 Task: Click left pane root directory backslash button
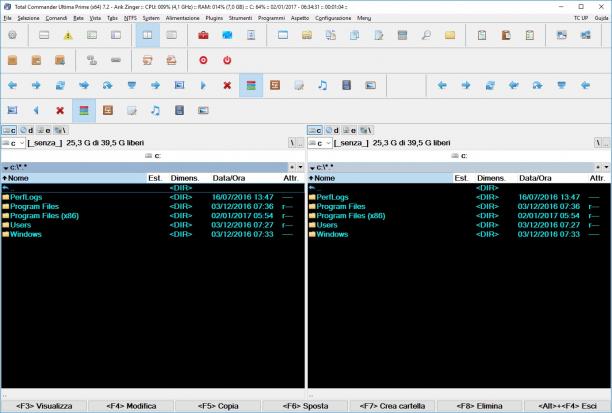pyautogui.click(x=292, y=143)
